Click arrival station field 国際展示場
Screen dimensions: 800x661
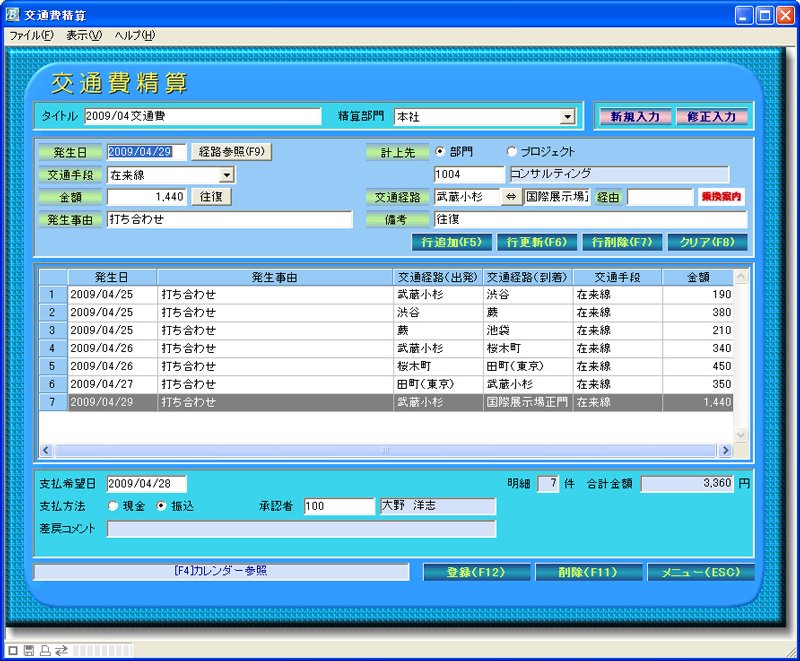point(557,197)
